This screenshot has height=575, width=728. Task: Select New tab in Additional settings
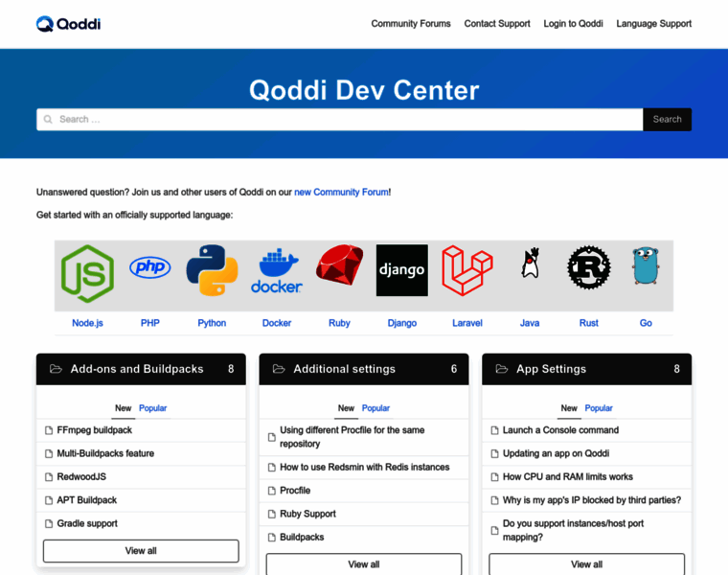pos(346,408)
